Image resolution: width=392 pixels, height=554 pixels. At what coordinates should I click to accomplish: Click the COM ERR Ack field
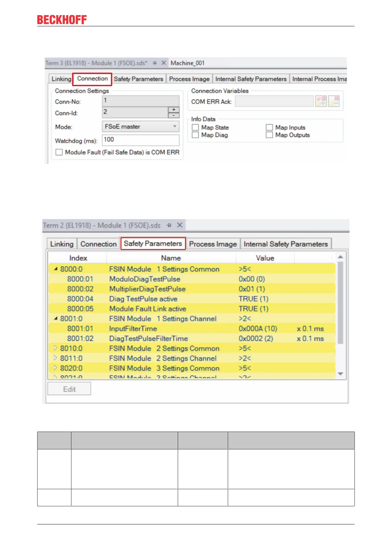274,101
